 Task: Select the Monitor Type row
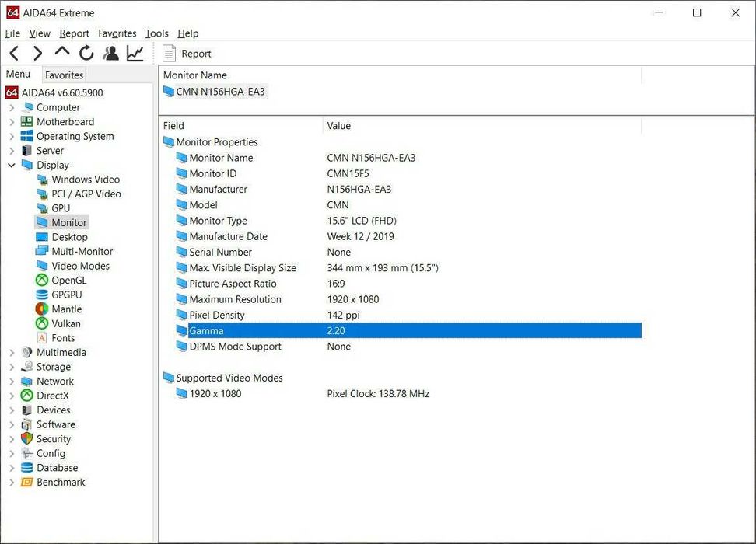tap(409, 221)
